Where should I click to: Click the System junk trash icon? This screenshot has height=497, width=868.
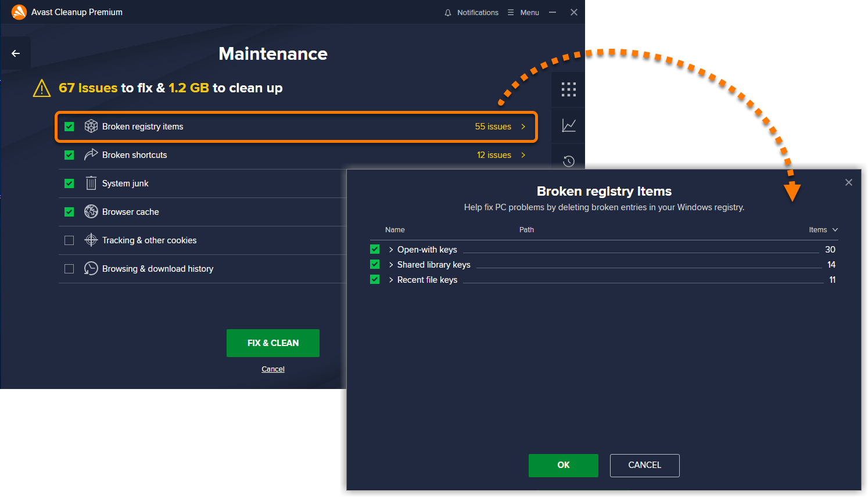click(91, 183)
